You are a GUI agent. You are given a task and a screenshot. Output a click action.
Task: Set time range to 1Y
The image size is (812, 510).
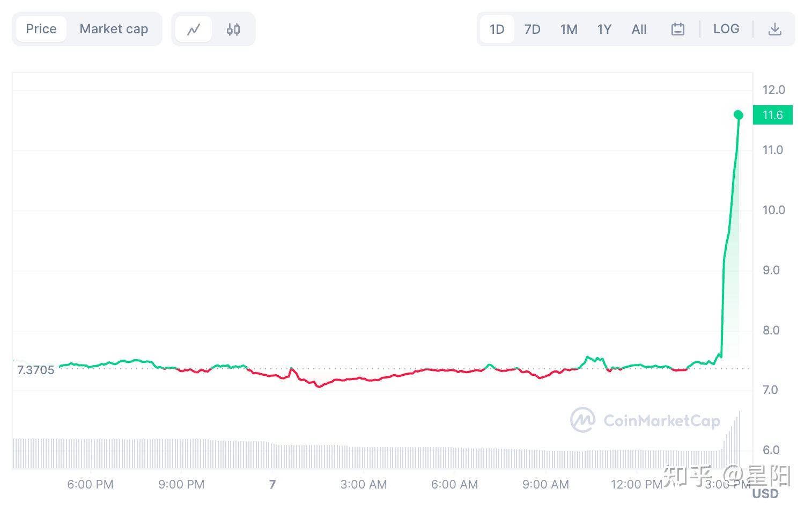click(604, 30)
